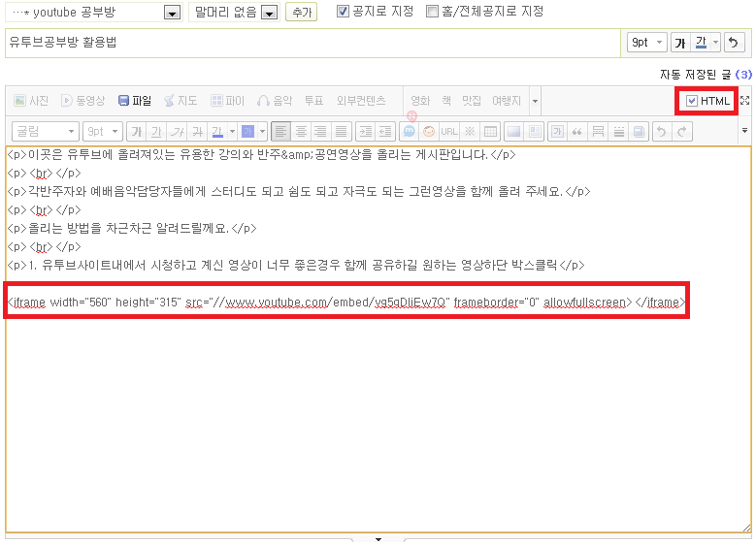Uncheck the HTML mode checkbox

(x=692, y=101)
